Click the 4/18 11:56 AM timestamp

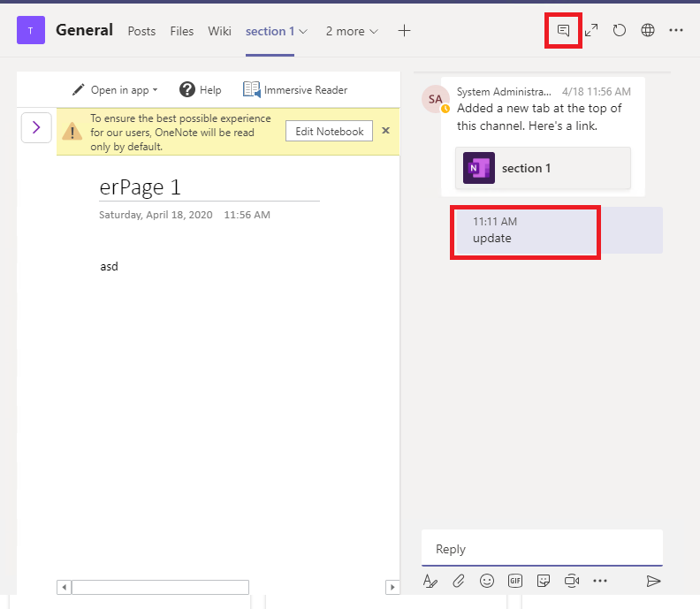point(597,92)
